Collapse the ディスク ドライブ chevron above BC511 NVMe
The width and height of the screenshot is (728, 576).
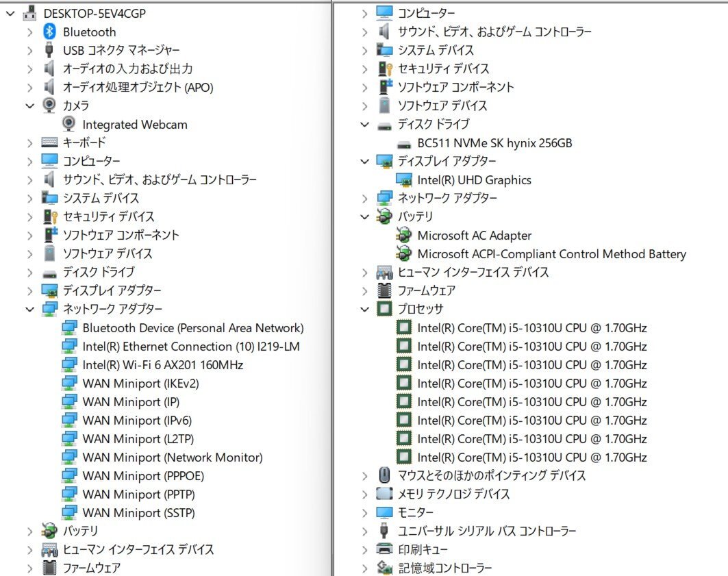(365, 125)
